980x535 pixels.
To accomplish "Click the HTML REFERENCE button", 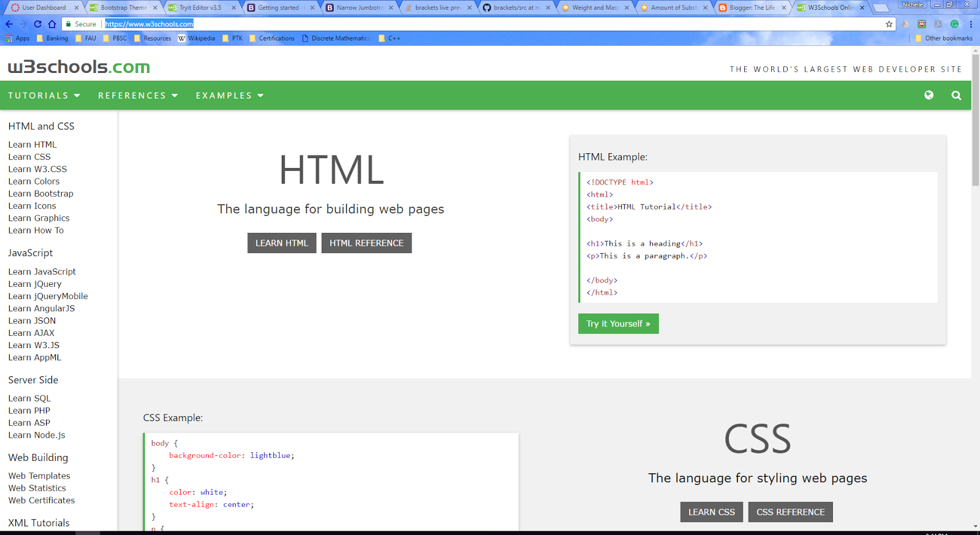I will click(366, 243).
